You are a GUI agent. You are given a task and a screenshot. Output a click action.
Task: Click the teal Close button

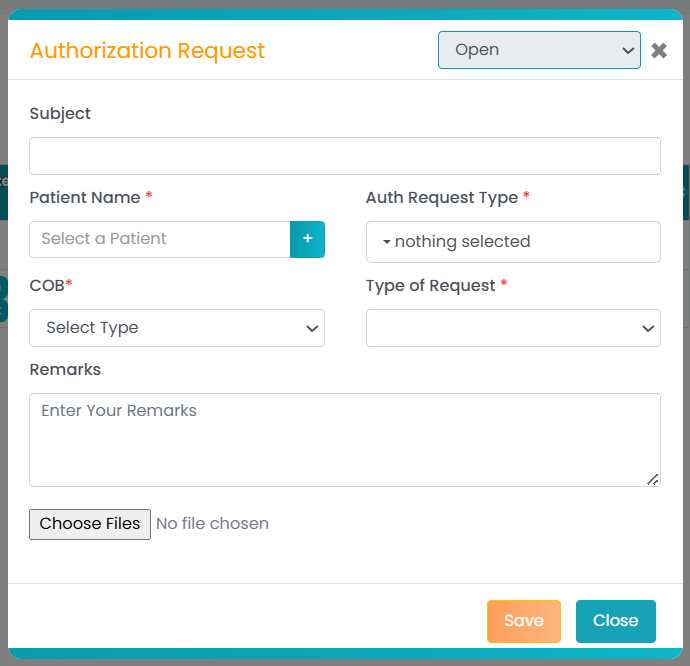point(616,621)
